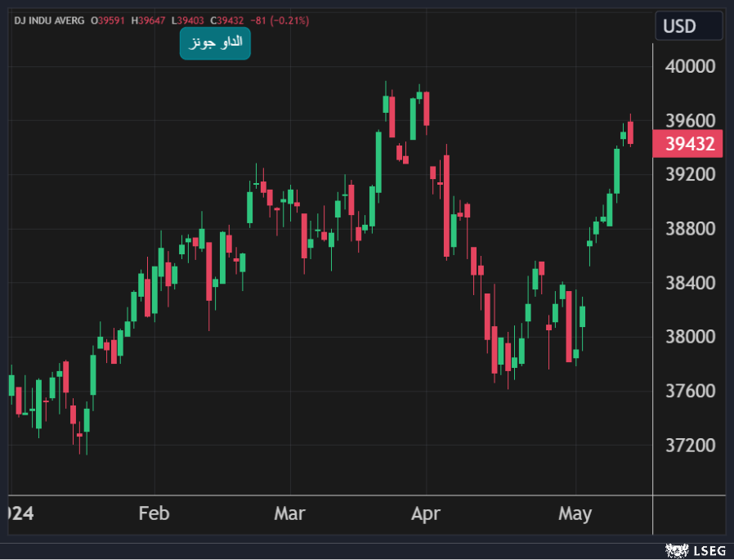Select the May label on time axis
The image size is (734, 560).
point(575,513)
